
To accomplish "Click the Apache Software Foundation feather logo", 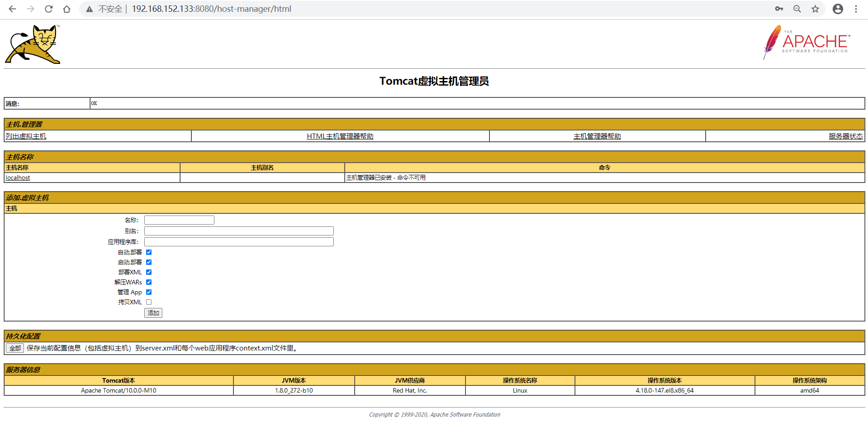I will click(x=806, y=42).
